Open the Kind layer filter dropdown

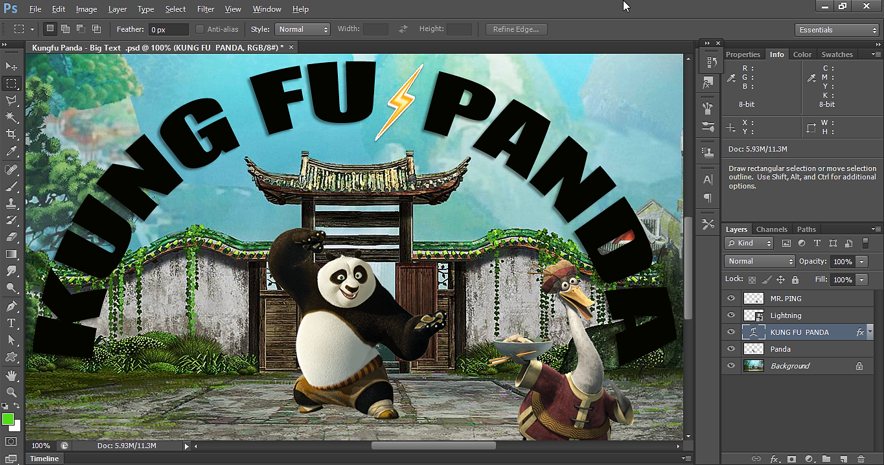749,243
